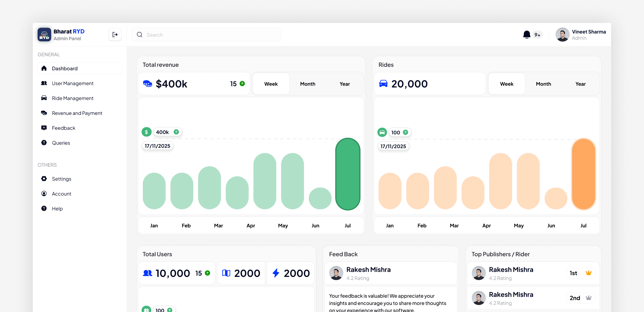Click the Revenue and Payment coins icon
The width and height of the screenshot is (644, 312).
tap(44, 113)
